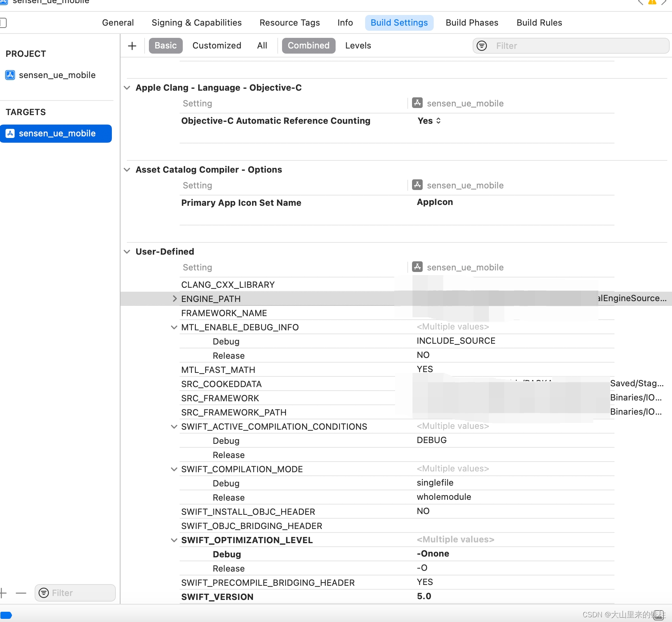Select the Combined view mode
The width and height of the screenshot is (672, 622).
(x=308, y=46)
